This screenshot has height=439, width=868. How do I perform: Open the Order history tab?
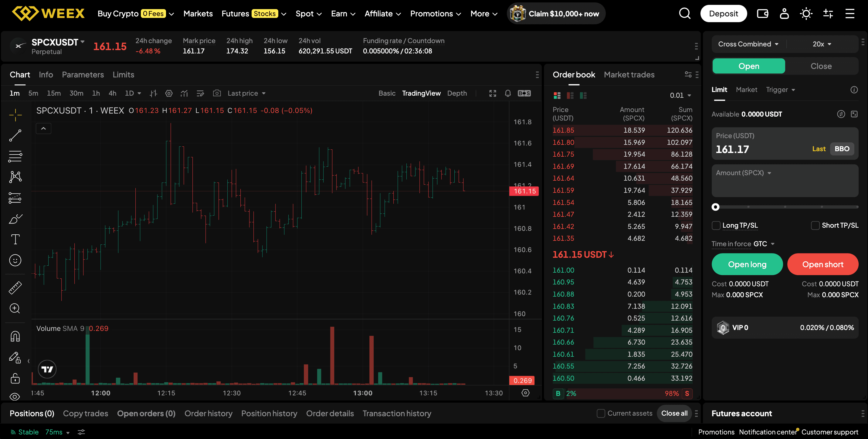click(x=208, y=413)
